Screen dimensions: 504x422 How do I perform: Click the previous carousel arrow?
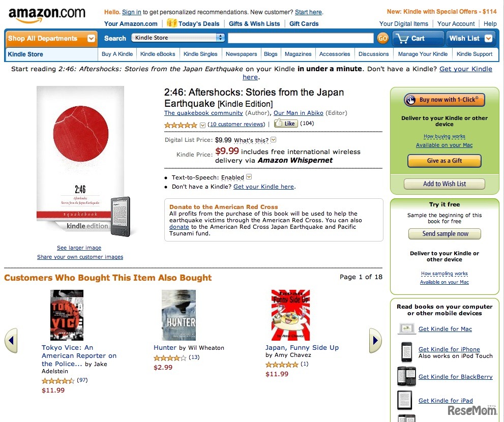coord(11,340)
